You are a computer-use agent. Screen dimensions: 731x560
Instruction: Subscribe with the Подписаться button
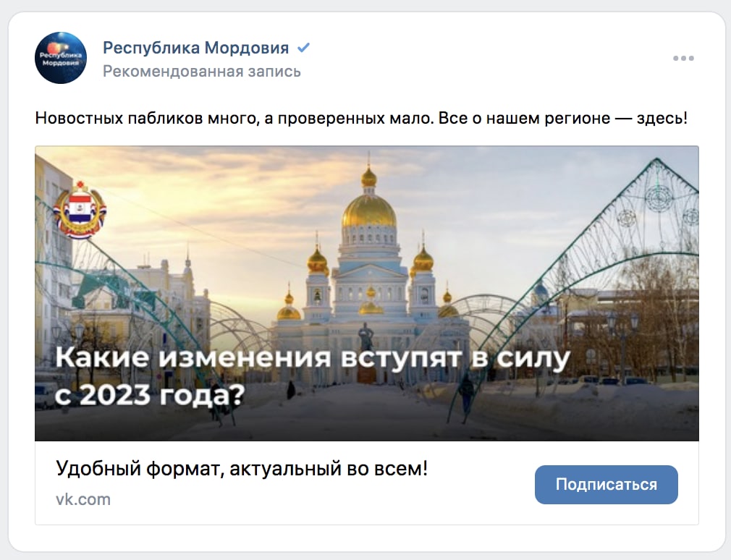click(x=606, y=485)
